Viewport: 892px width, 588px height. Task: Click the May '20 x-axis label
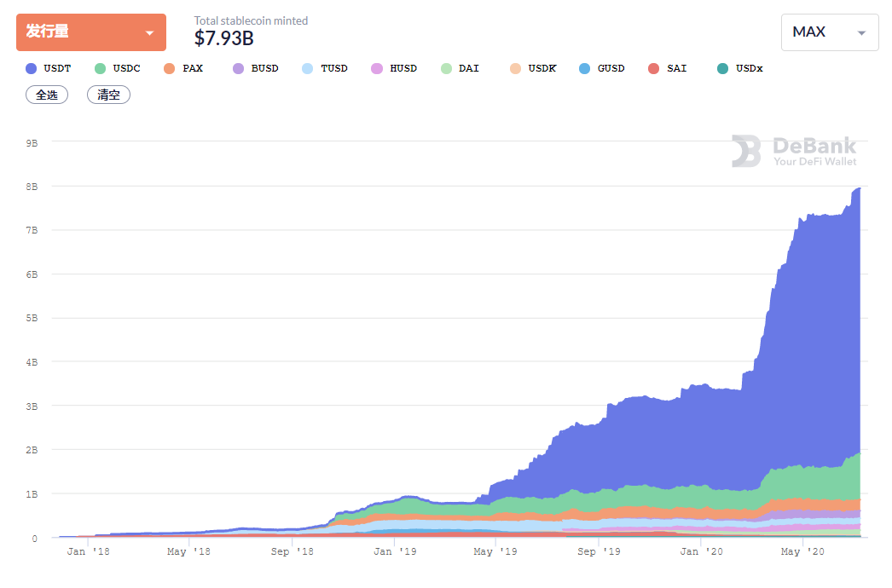coord(803,552)
